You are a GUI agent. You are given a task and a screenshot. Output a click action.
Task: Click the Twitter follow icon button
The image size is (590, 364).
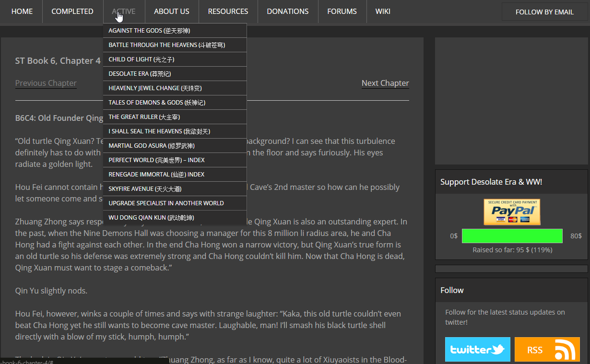pyautogui.click(x=477, y=349)
